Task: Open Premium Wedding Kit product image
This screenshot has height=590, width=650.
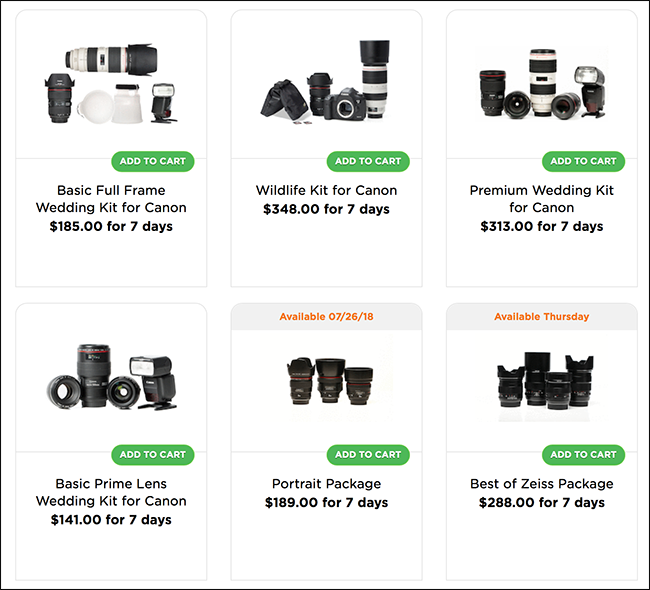Action: coord(542,83)
